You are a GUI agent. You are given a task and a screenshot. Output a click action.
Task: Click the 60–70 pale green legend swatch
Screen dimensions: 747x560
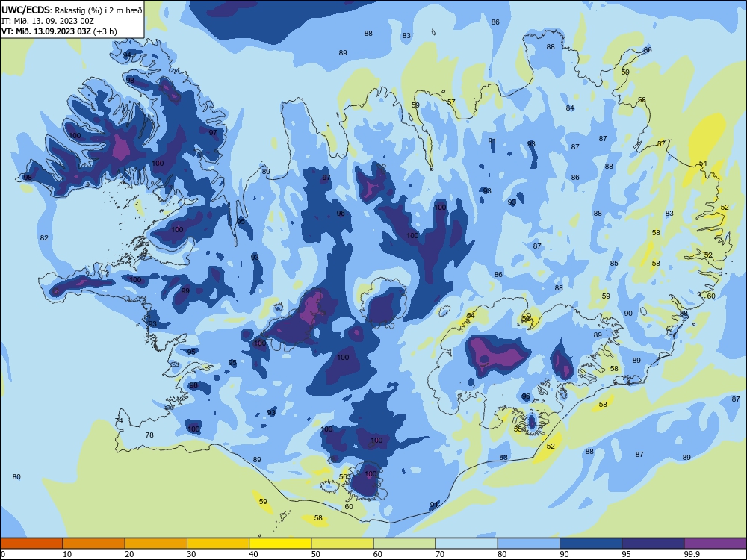404,544
